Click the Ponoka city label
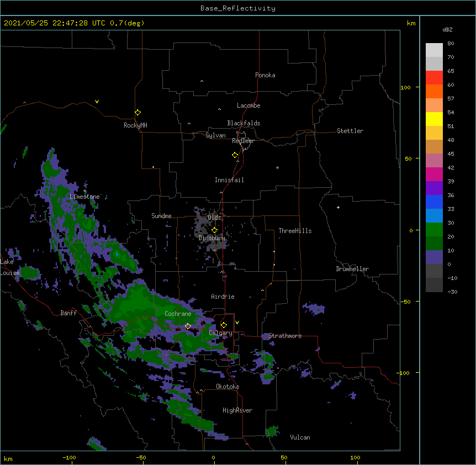Viewport: 476px width, 465px height. 265,75
